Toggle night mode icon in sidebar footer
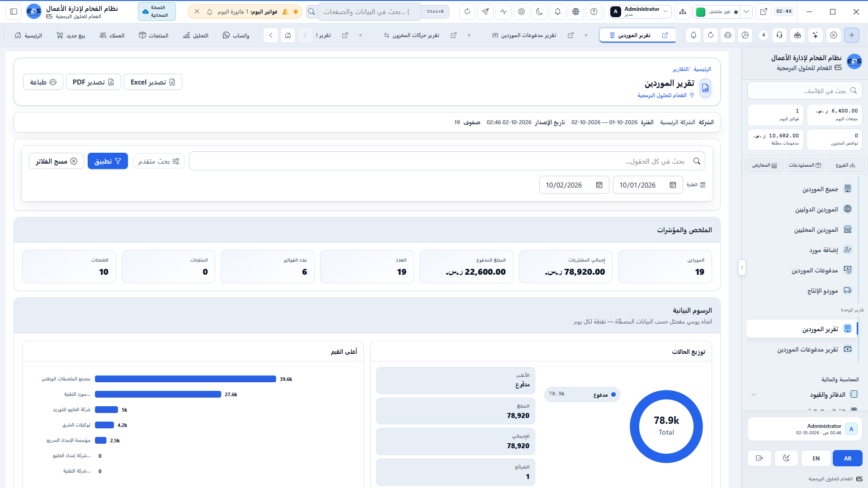The width and height of the screenshot is (868, 488). pos(786,458)
